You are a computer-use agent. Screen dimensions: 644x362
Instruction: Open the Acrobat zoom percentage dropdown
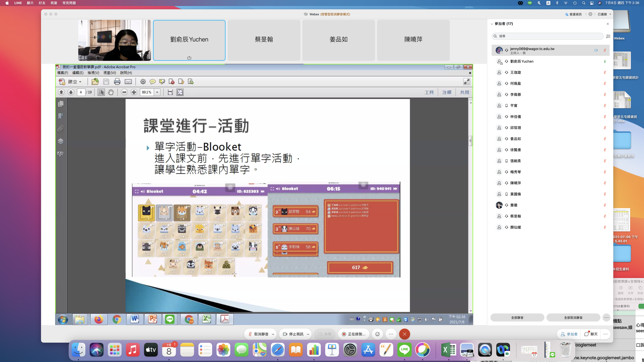pos(157,92)
